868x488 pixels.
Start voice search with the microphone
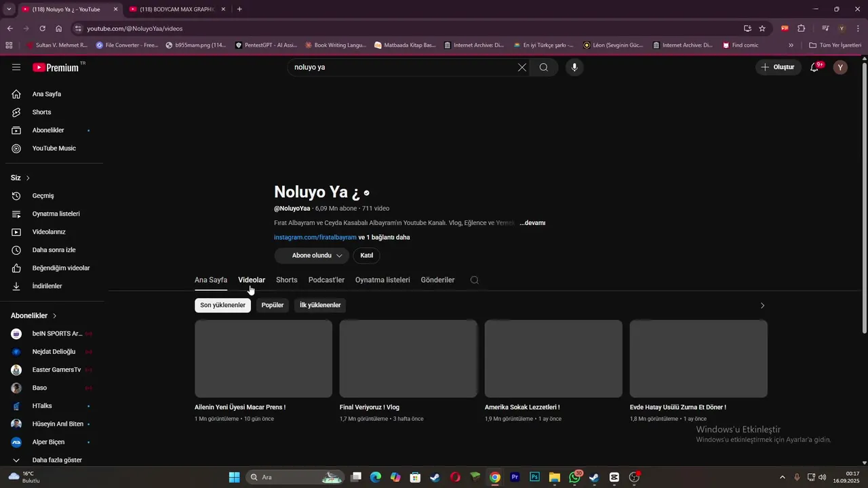[574, 67]
